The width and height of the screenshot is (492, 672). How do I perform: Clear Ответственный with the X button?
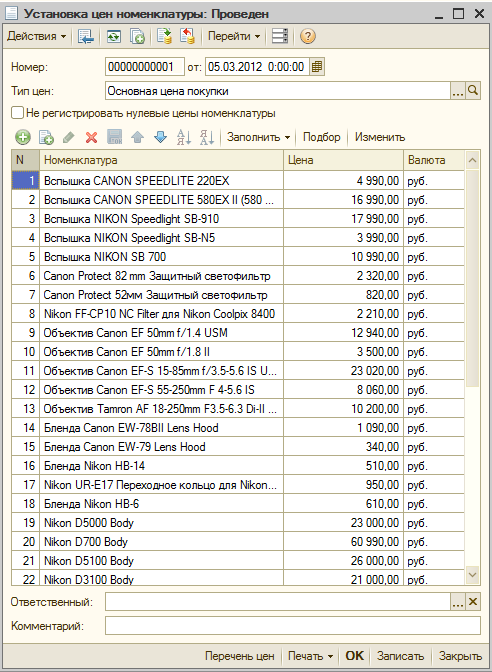[x=473, y=602]
